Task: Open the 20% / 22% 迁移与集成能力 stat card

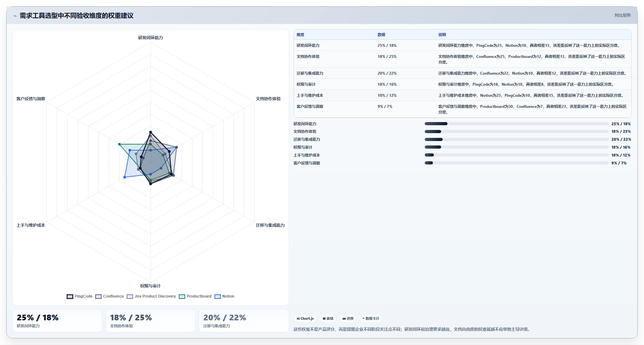Action: (244, 321)
